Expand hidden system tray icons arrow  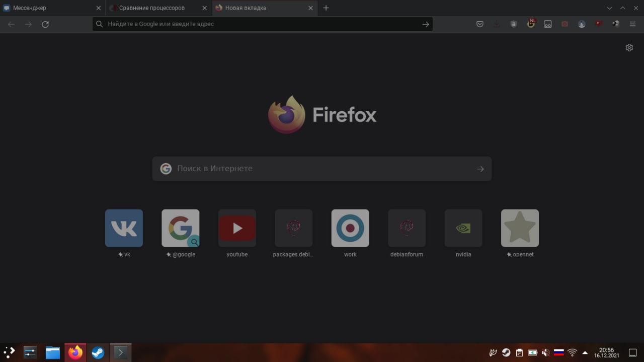point(585,352)
